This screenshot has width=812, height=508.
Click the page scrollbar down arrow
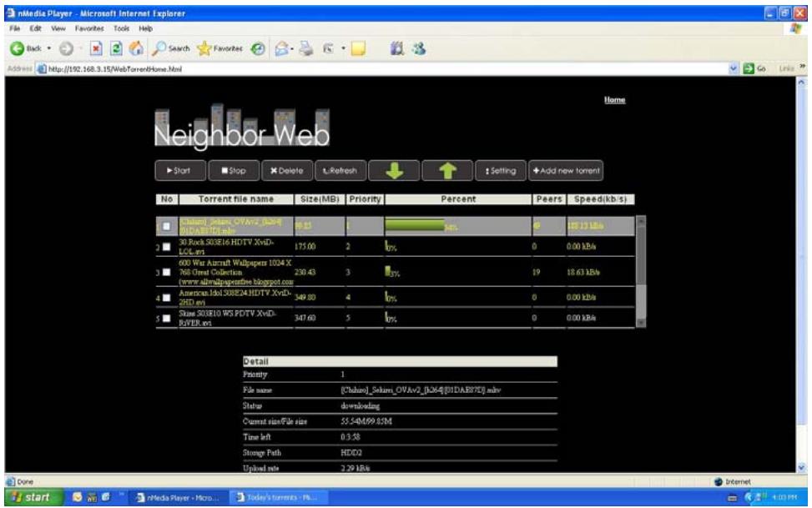[x=801, y=468]
